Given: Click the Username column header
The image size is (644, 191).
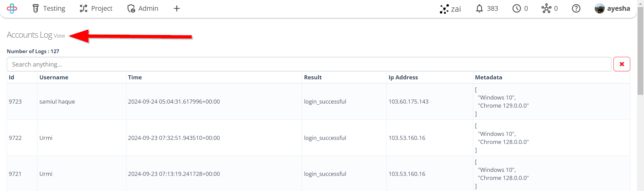Looking at the screenshot, I should point(54,77).
